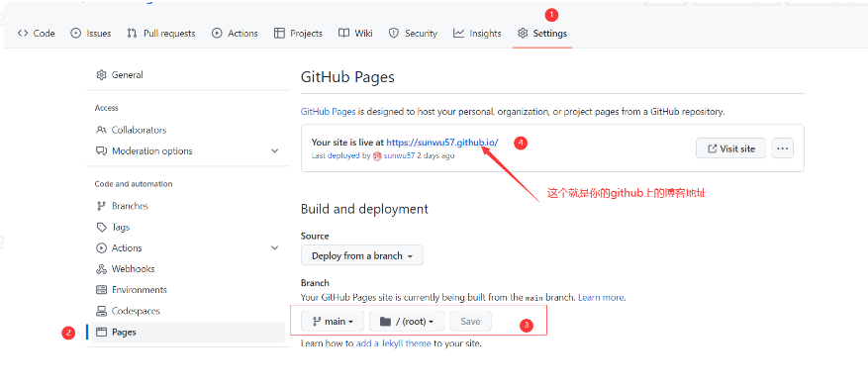View the Insights tab
The height and width of the screenshot is (389, 868).
(x=477, y=34)
